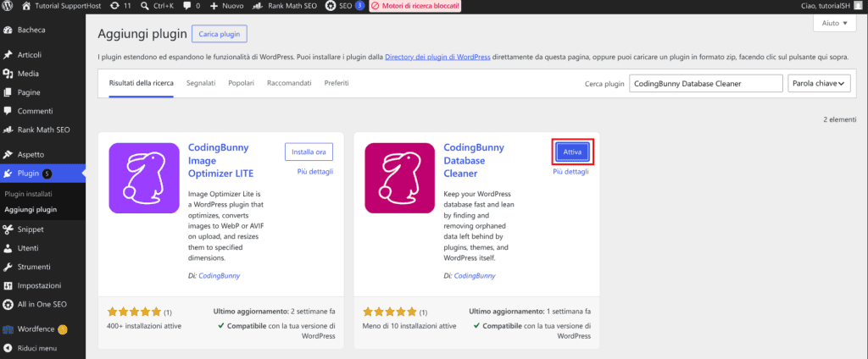Click the updates icon showing 11
This screenshot has height=359, width=868.
click(114, 6)
